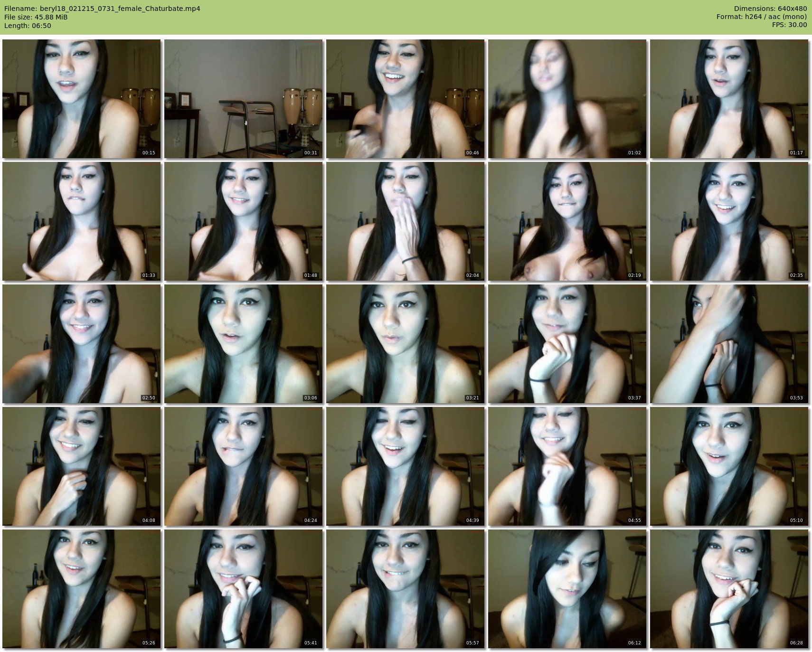Pick the thumbnail stamped 06:12
This screenshot has height=652, width=812.
coord(567,589)
